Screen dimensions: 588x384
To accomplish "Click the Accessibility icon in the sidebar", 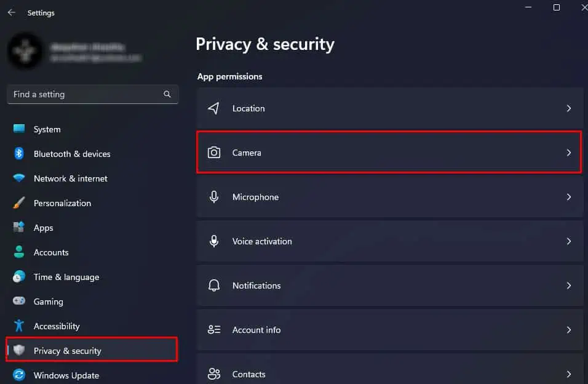I will [x=18, y=326].
